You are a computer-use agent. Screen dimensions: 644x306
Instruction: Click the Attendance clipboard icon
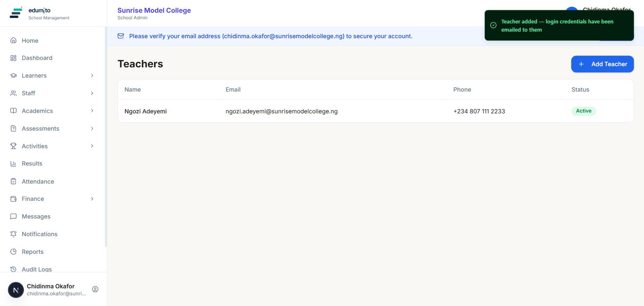pos(14,181)
